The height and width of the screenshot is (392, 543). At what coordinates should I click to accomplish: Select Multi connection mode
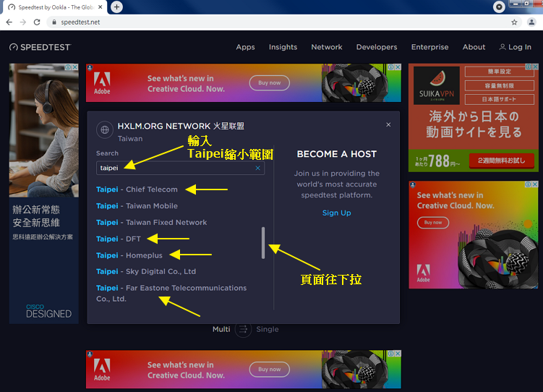click(221, 329)
